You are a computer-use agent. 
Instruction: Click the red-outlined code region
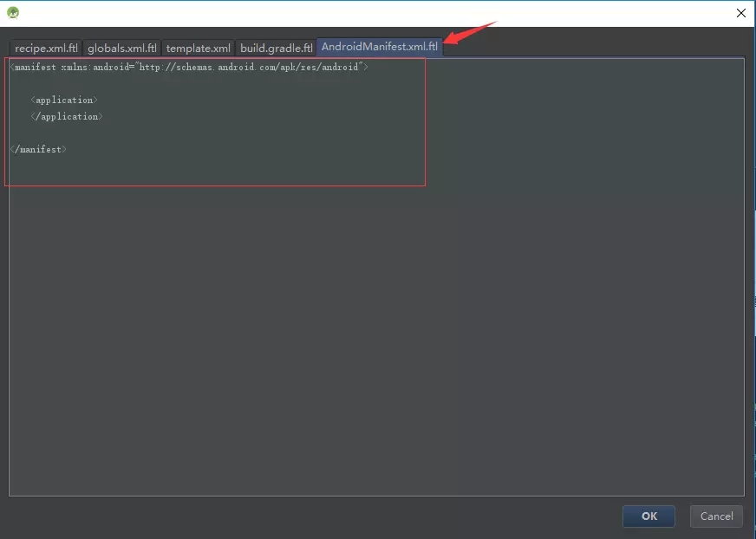(215, 121)
